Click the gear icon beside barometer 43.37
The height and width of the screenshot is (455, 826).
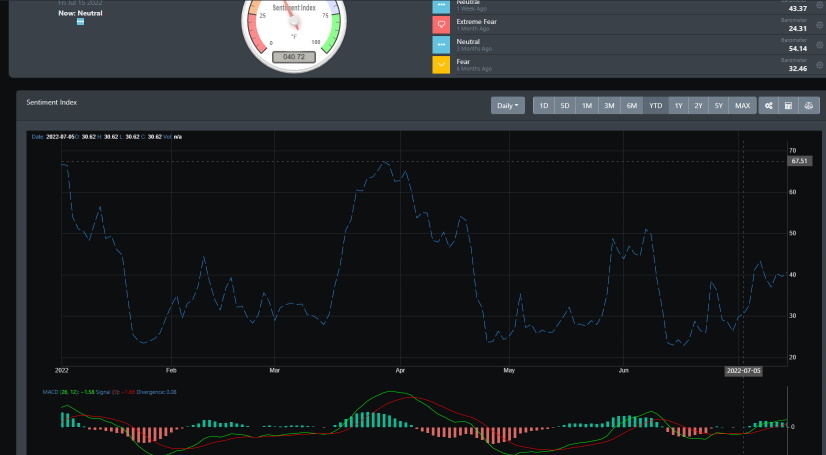820,5
